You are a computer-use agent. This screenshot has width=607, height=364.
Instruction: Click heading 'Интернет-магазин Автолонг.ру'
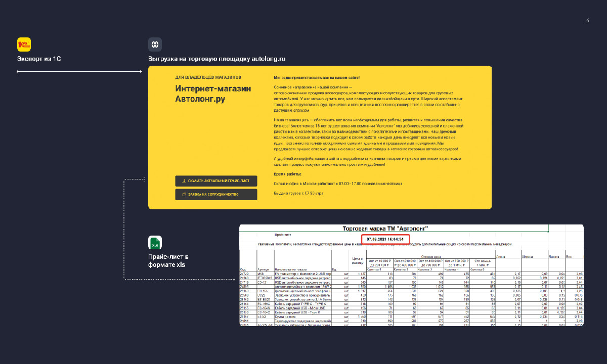[x=213, y=94]
